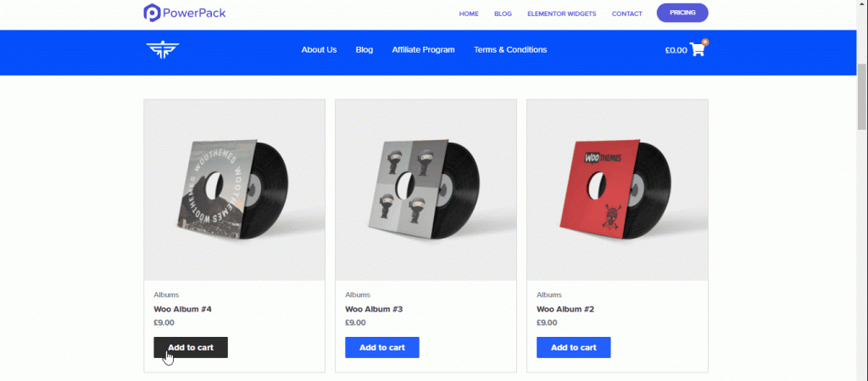Screen dimensions: 868x381
Task: Open About Us in blue navbar
Action: (319, 50)
